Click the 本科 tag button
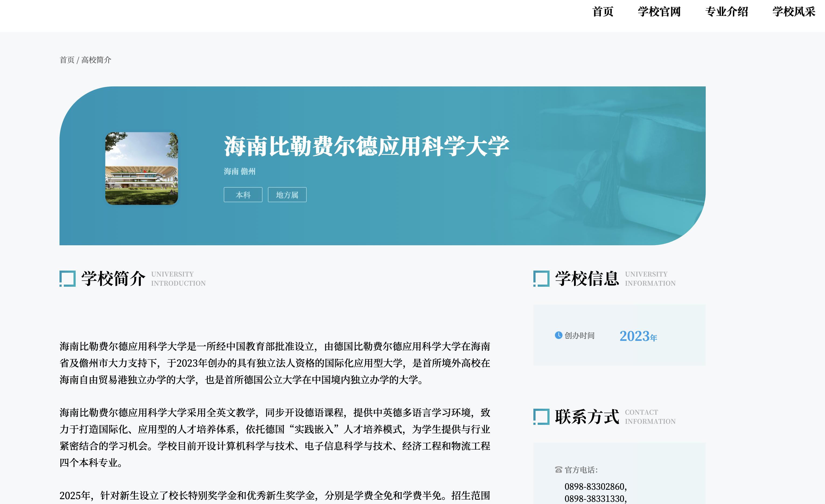The width and height of the screenshot is (825, 504). 243,195
